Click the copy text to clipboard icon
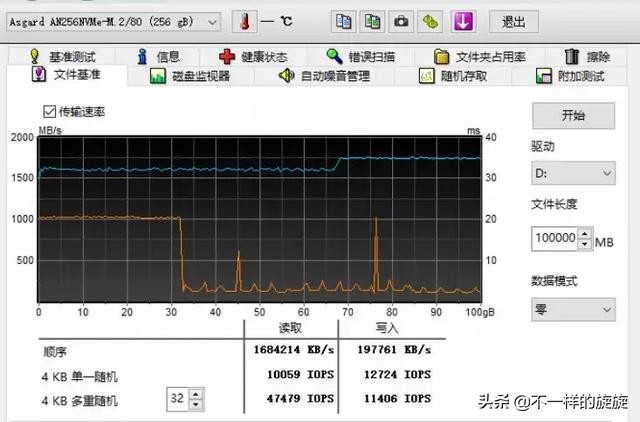The image size is (640, 422). click(x=343, y=21)
